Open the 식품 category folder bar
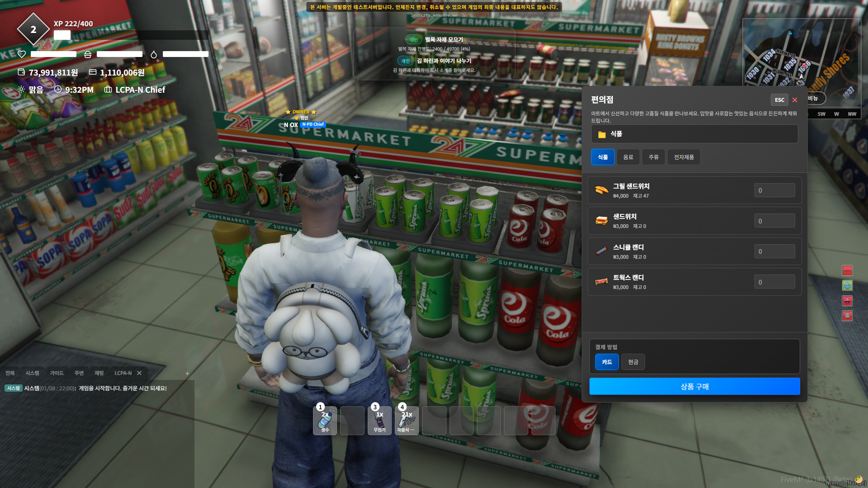 (x=694, y=134)
